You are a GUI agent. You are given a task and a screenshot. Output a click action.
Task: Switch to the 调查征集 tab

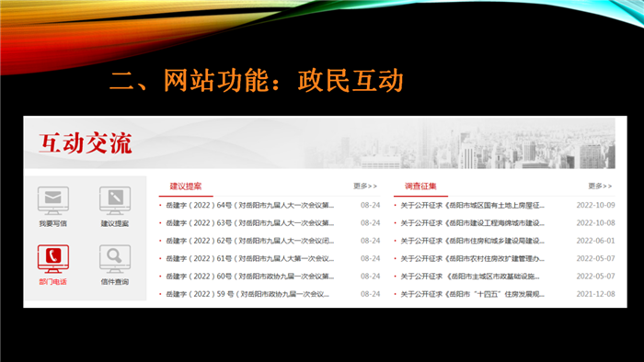(x=420, y=187)
